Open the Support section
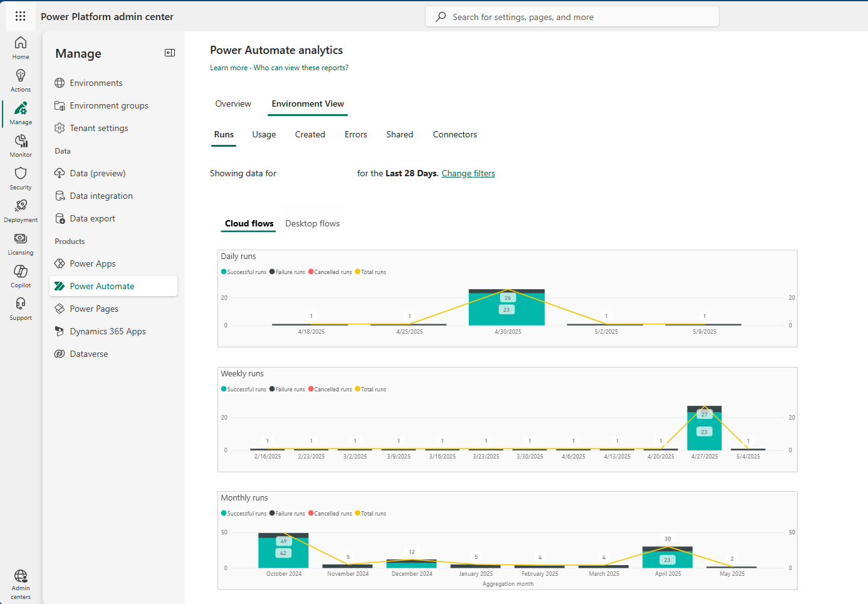The image size is (868, 604). pos(21,308)
